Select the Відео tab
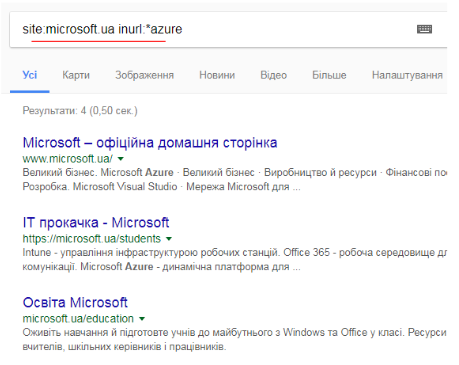Screen dimensions: 459x365 tap(274, 75)
